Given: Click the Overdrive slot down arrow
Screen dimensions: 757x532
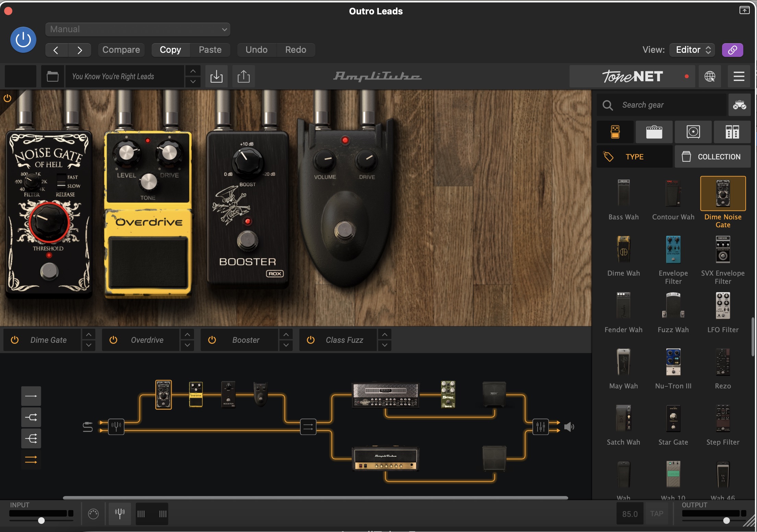Looking at the screenshot, I should click(188, 345).
